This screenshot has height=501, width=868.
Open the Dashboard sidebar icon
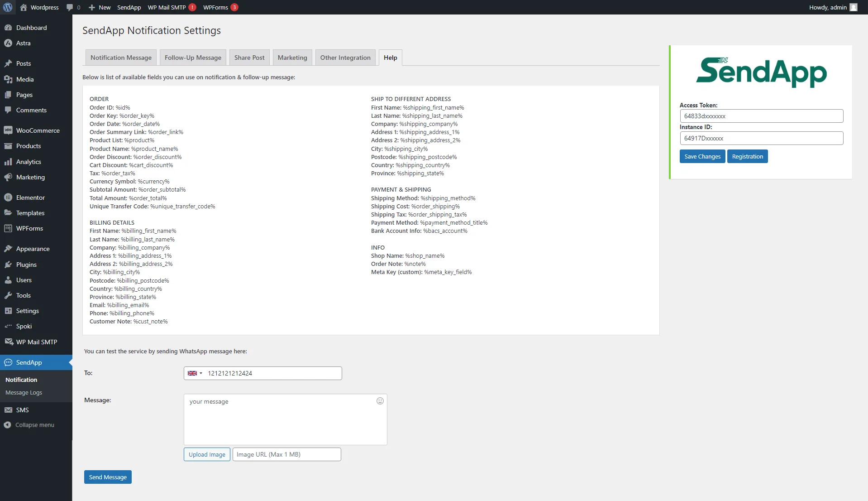coord(8,28)
